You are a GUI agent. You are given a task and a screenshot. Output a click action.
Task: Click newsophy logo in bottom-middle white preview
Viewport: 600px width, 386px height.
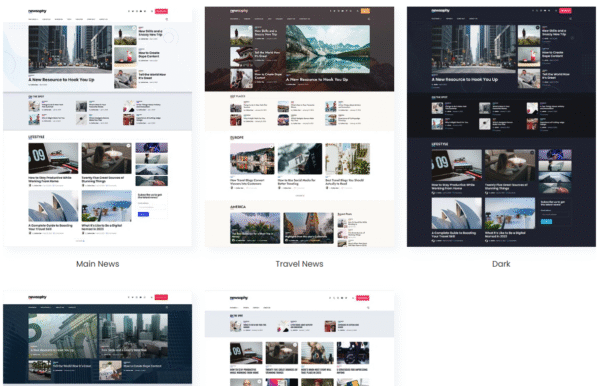click(x=239, y=298)
